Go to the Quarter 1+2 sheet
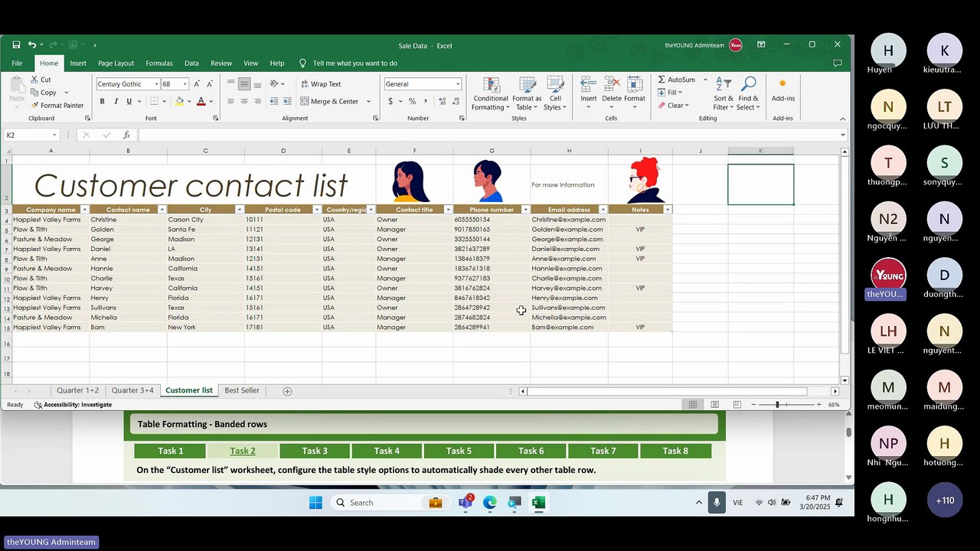This screenshot has width=980, height=551. click(77, 390)
